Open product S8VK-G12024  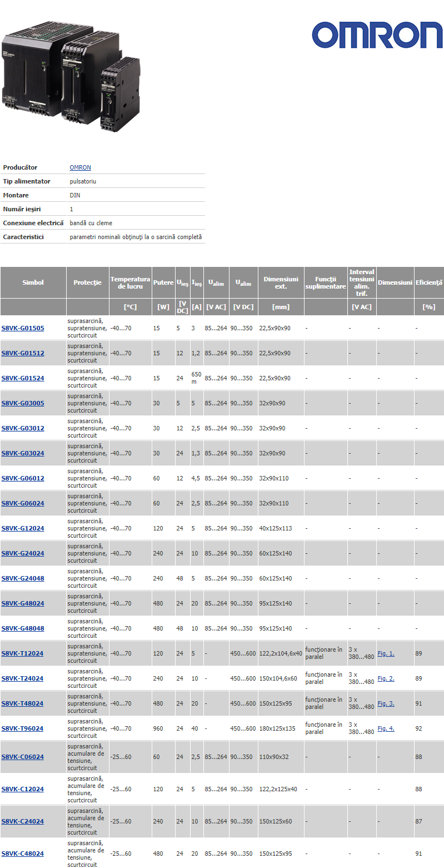tap(23, 528)
